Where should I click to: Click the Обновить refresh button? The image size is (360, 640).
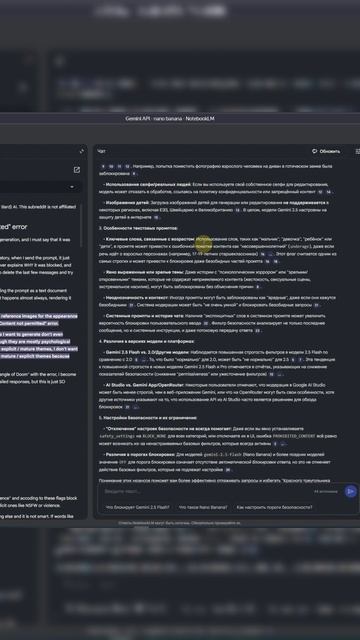pos(326,151)
